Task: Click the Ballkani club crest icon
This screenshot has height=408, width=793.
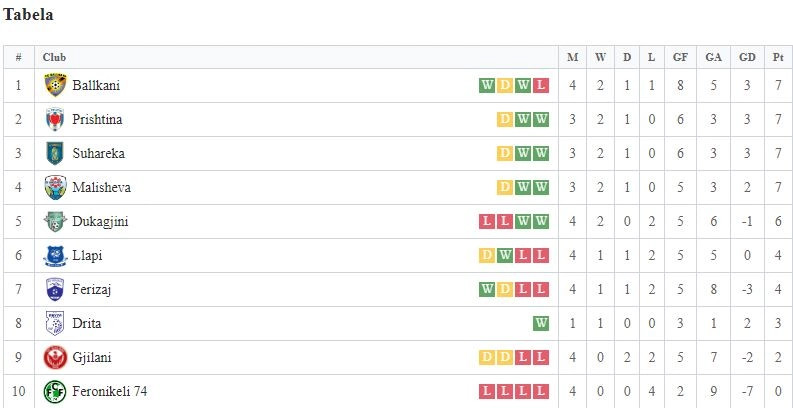Action: pos(55,85)
